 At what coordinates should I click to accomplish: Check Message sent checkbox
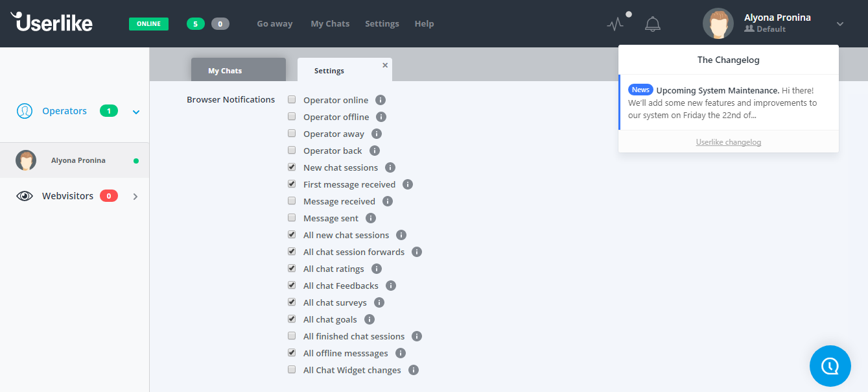(292, 218)
